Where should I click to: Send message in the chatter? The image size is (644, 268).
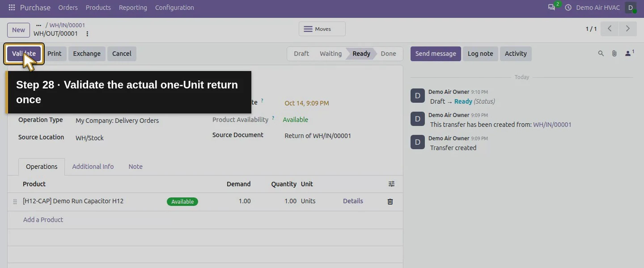click(436, 54)
